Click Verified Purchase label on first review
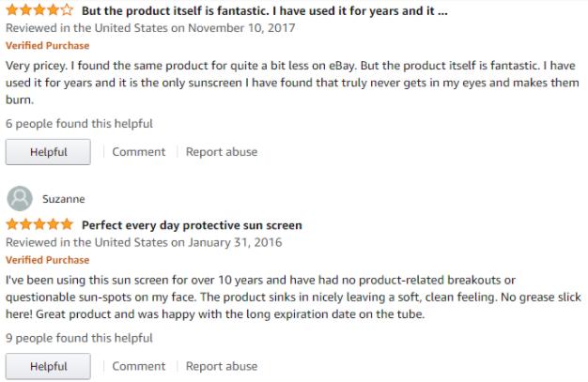This screenshot has width=588, height=382. (48, 45)
